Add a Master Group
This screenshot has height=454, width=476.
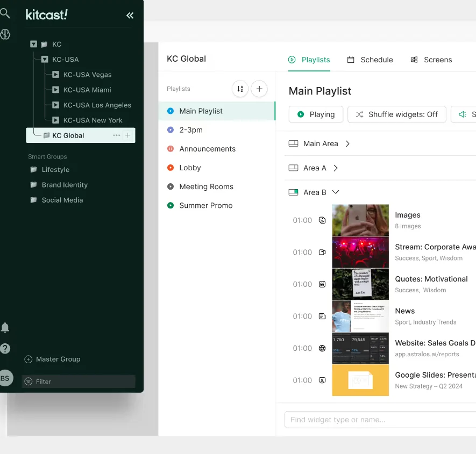pyautogui.click(x=53, y=359)
